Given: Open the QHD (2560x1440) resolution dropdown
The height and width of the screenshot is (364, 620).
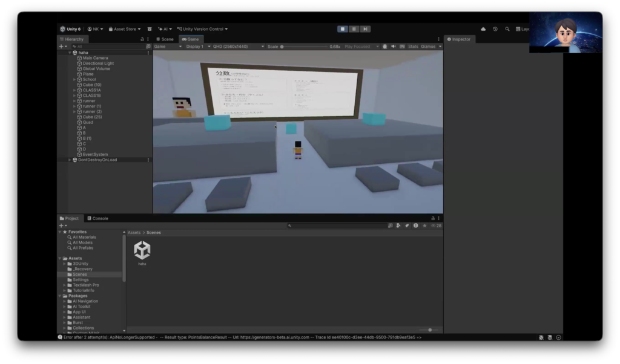Looking at the screenshot, I should pyautogui.click(x=239, y=47).
